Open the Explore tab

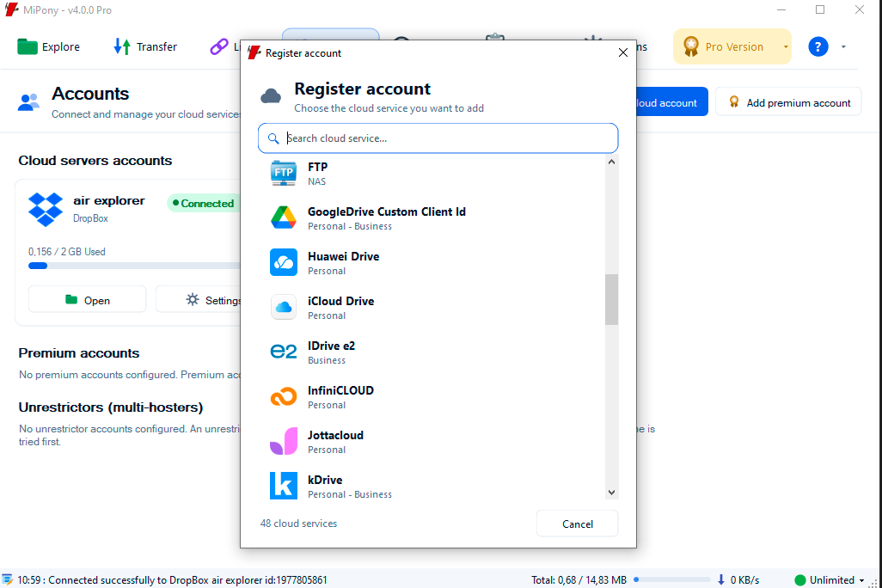click(x=49, y=46)
